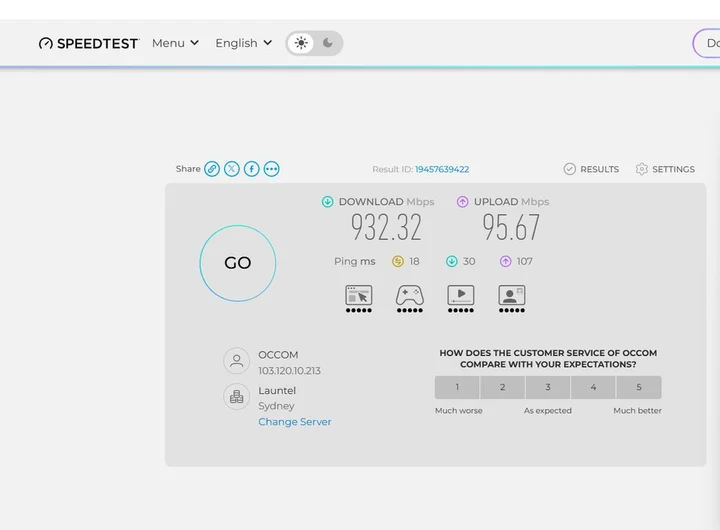
Task: Click the Sydney server location text
Action: [276, 406]
